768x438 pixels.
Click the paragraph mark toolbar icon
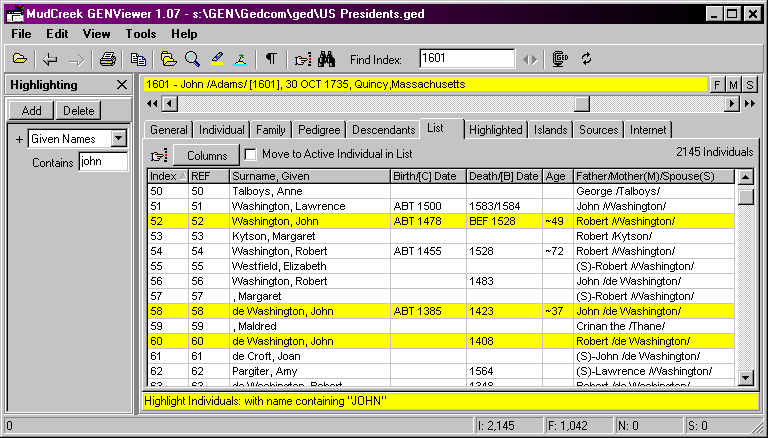coord(271,59)
